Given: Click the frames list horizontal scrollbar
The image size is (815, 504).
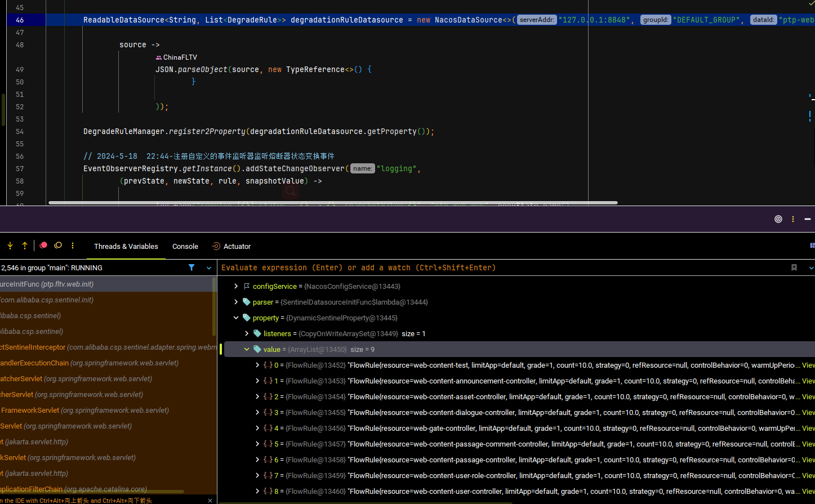Looking at the screenshot, I should click(92, 492).
